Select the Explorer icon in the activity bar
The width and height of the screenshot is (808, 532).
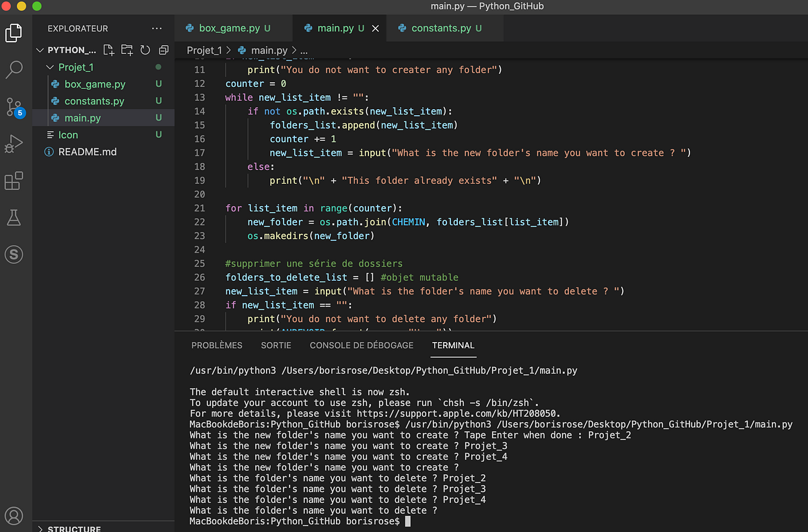[15, 32]
